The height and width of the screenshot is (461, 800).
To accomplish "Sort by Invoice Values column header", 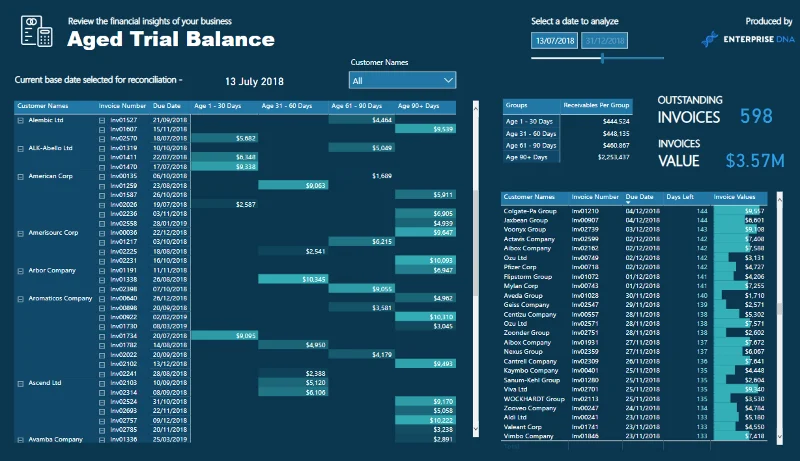I will [734, 197].
